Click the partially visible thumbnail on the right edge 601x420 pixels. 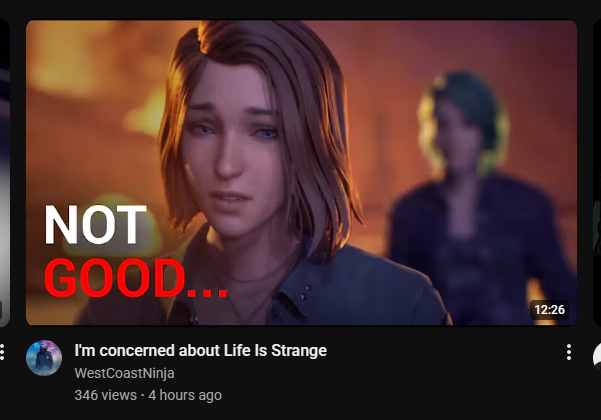coord(597,173)
